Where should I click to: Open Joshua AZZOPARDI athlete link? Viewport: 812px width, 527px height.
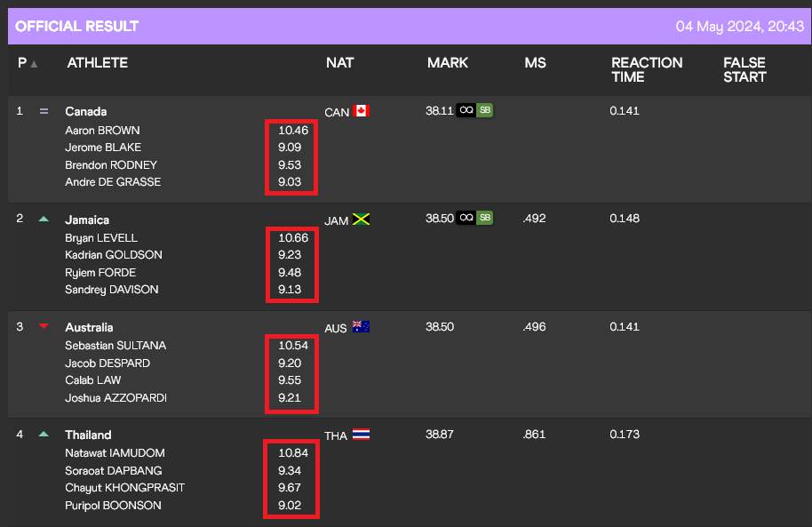coord(115,398)
